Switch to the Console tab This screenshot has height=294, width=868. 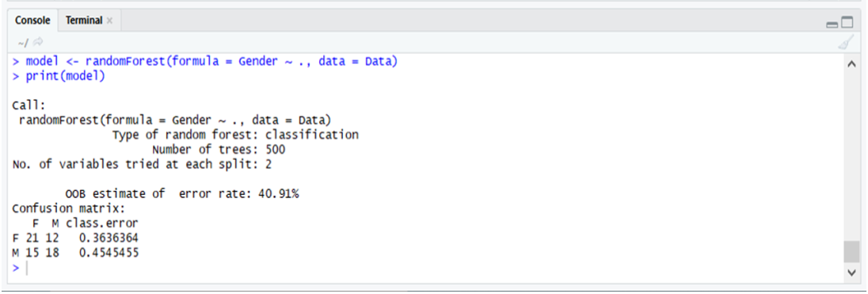(32, 21)
